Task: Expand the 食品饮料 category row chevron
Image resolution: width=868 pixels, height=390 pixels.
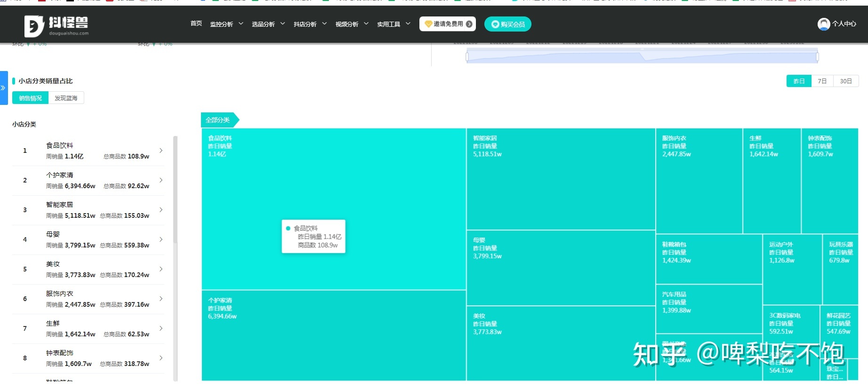Action: [161, 151]
